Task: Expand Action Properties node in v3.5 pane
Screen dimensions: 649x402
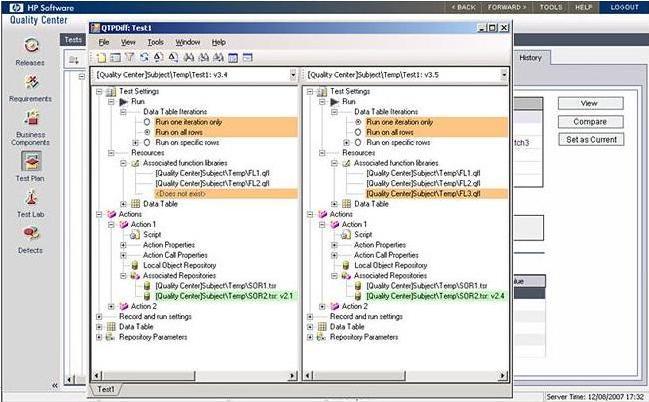Action: coord(334,245)
